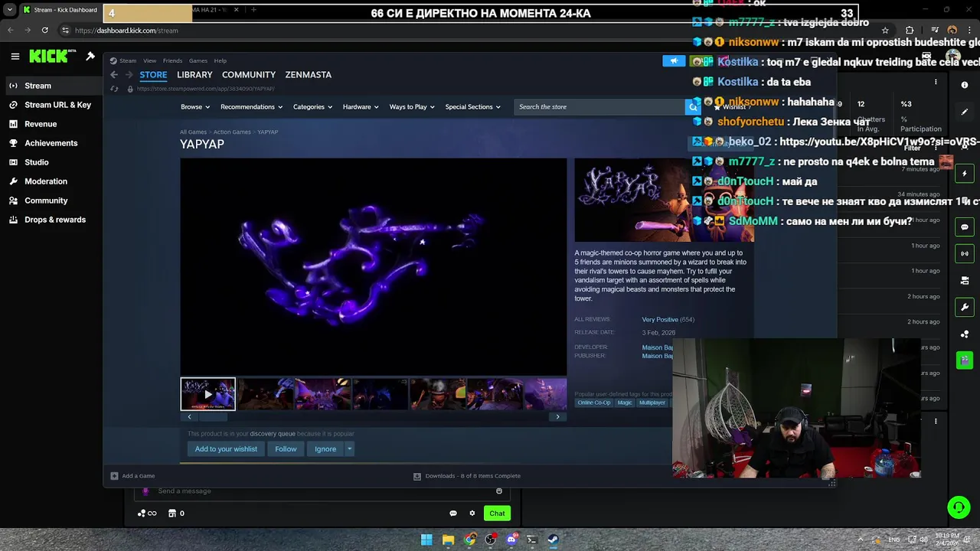Click the Ignore button
This screenshot has height=551, width=980.
(x=325, y=449)
